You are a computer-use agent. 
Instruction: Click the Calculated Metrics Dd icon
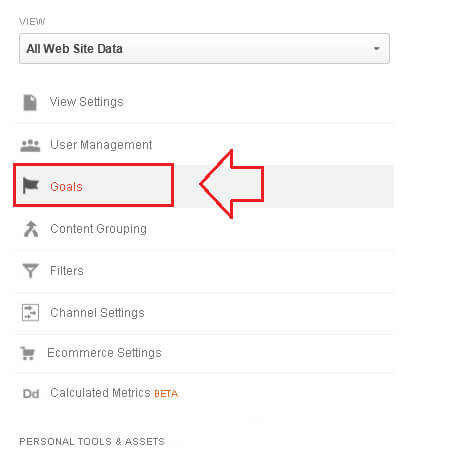point(31,394)
